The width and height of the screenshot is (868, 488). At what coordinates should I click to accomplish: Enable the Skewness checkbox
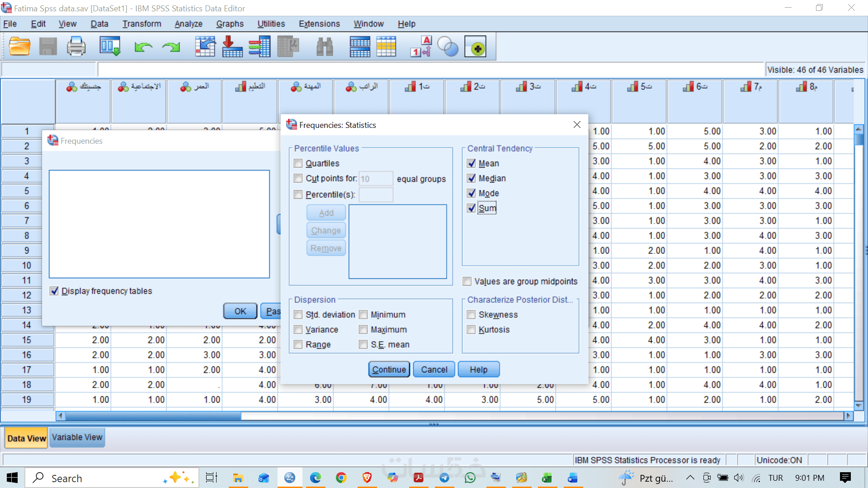pyautogui.click(x=472, y=314)
